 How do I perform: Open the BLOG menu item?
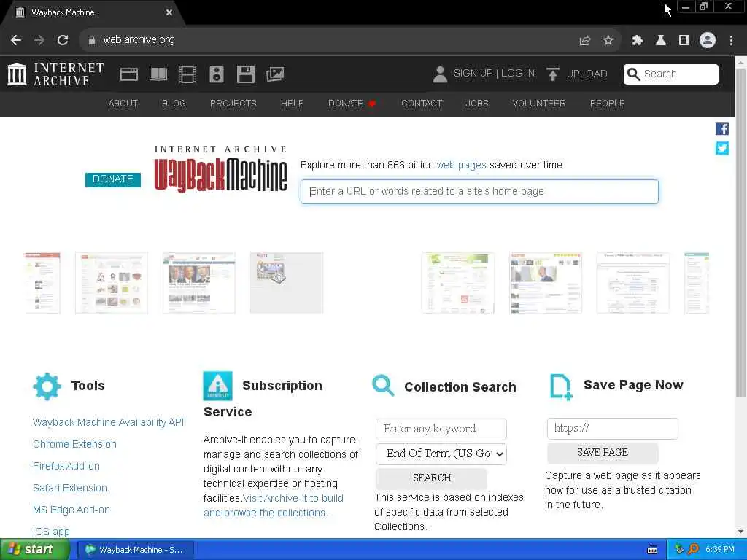pyautogui.click(x=174, y=104)
